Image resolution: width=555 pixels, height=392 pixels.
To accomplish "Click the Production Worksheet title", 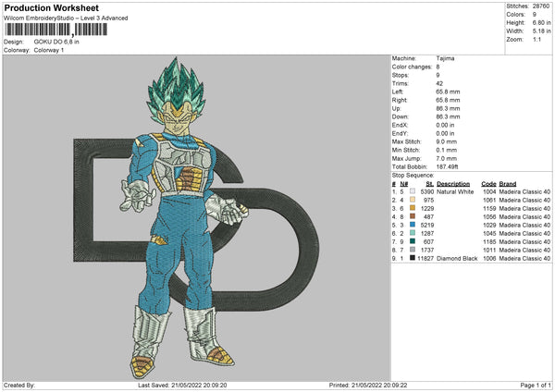I will point(51,7).
